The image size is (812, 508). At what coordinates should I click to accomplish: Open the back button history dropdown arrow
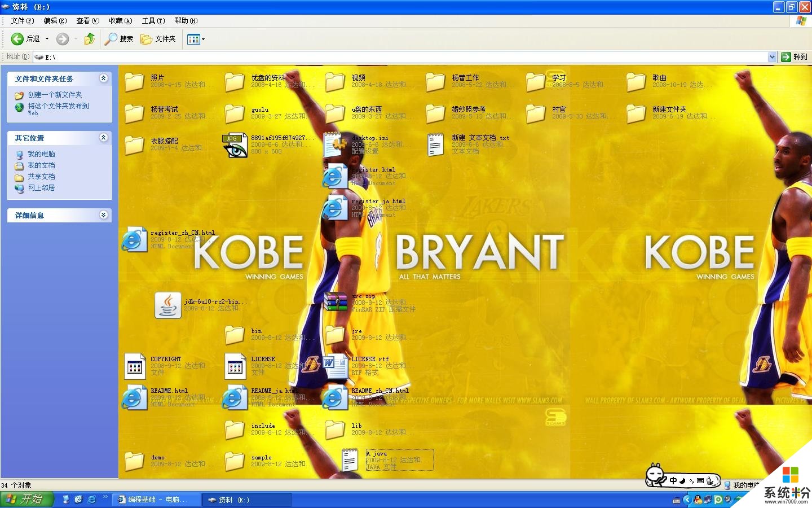[47, 39]
